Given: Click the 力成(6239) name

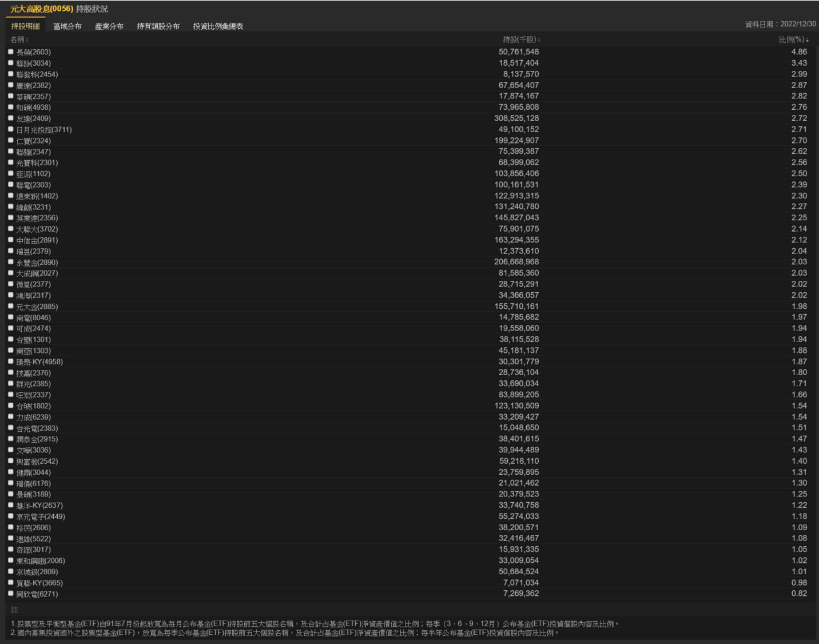Looking at the screenshot, I should coord(33,417).
